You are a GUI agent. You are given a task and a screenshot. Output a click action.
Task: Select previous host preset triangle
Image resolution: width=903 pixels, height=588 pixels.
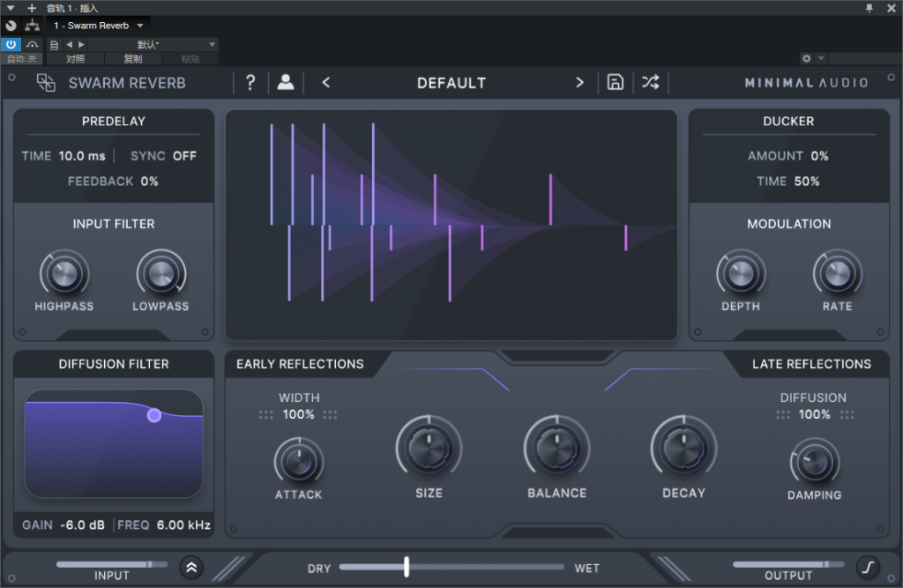click(x=69, y=44)
